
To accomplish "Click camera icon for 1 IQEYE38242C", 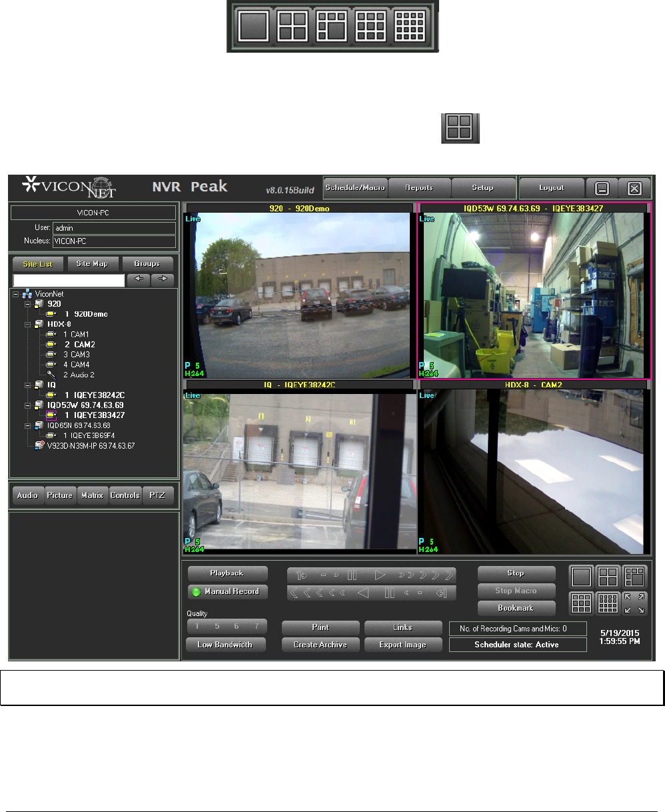I will (51, 395).
